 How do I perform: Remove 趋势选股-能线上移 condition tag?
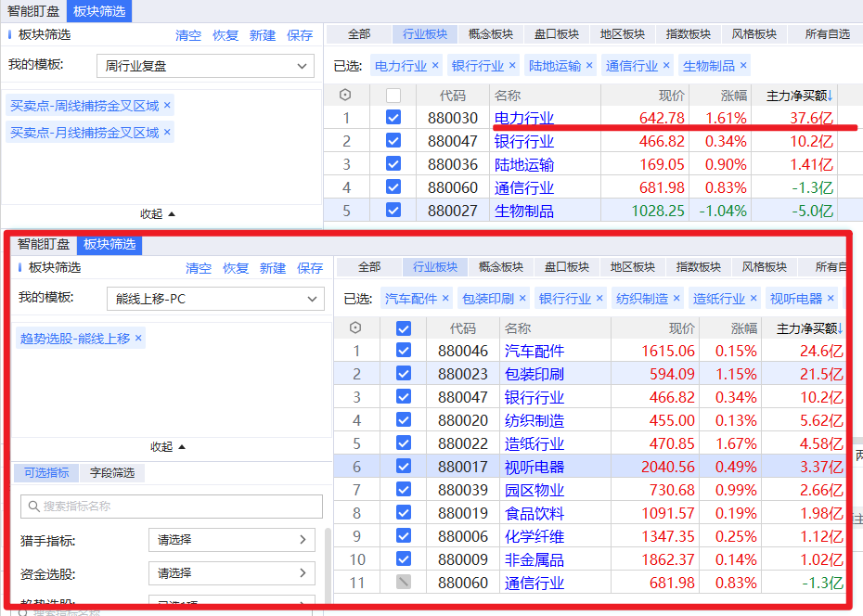(138, 339)
